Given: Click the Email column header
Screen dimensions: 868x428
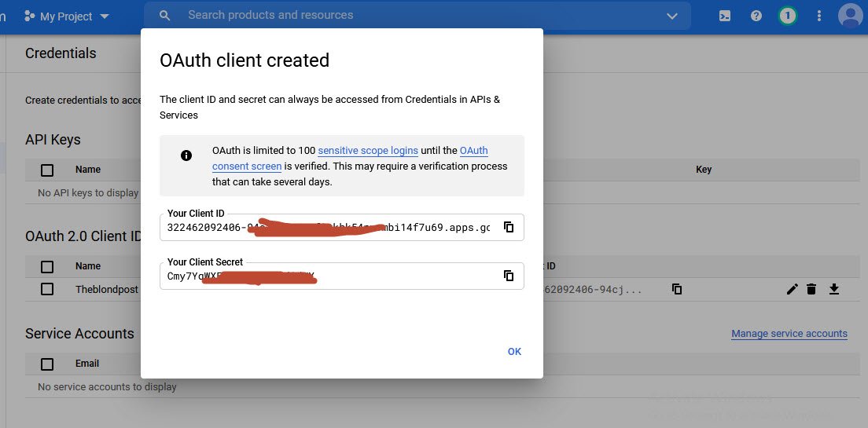Looking at the screenshot, I should (87, 364).
